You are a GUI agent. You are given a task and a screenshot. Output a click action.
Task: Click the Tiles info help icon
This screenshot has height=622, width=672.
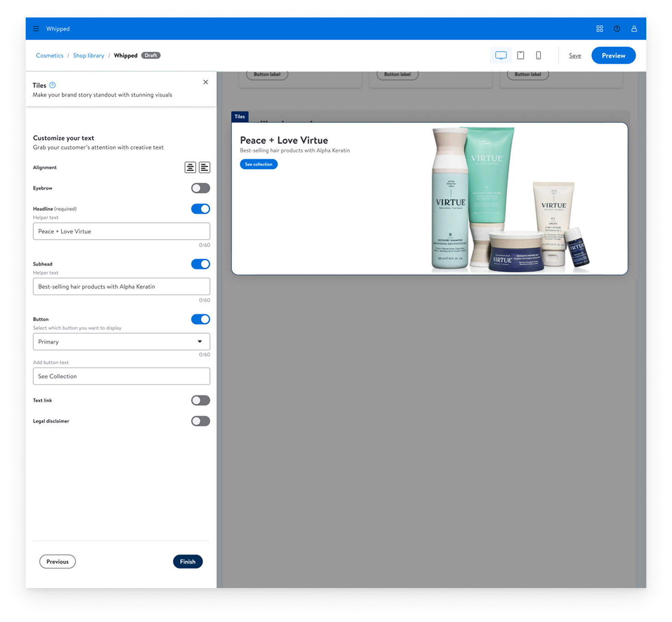click(x=52, y=85)
